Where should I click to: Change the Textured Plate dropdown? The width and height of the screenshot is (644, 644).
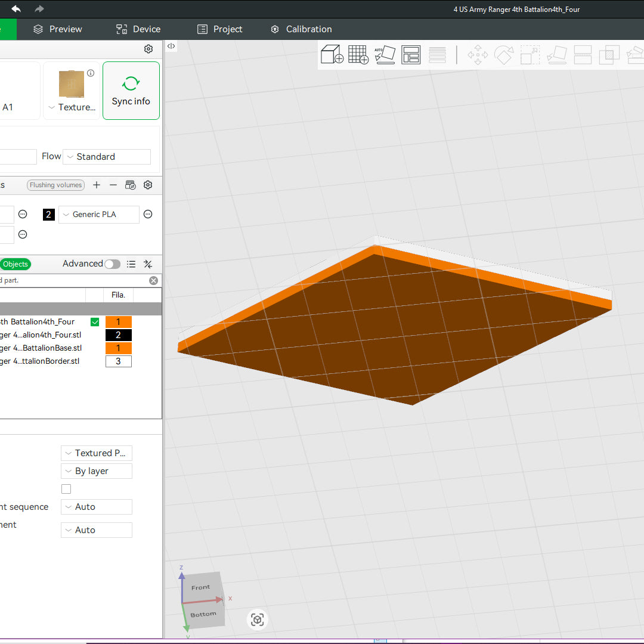[96, 453]
